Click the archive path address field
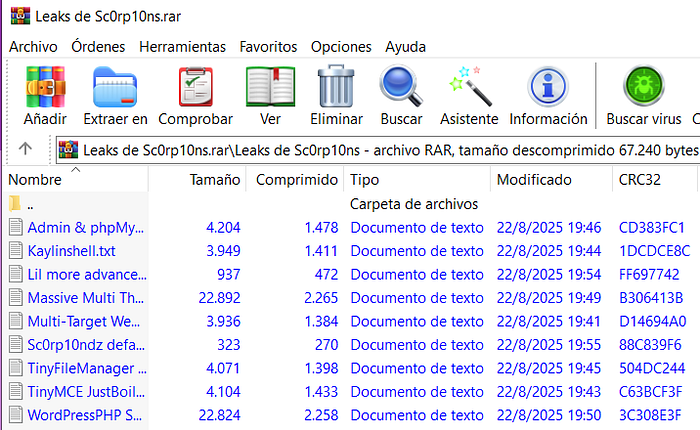Screen dimensions: 700x430 [x=378, y=150]
